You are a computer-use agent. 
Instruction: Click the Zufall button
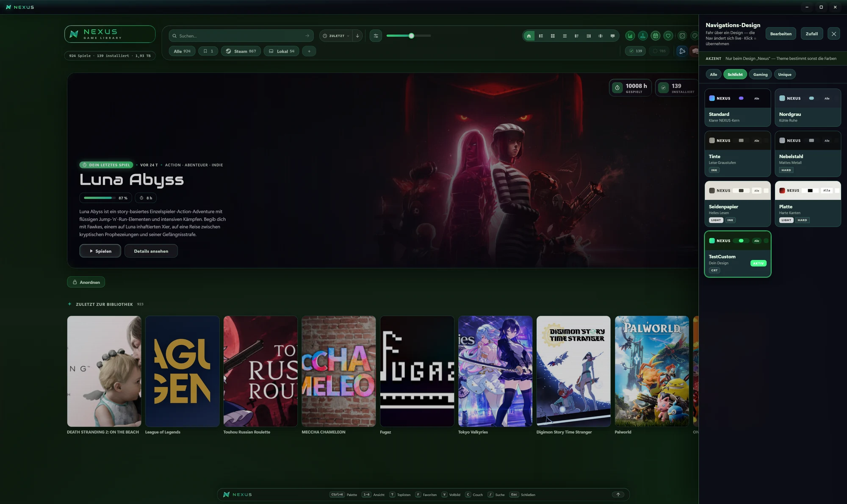pos(812,34)
